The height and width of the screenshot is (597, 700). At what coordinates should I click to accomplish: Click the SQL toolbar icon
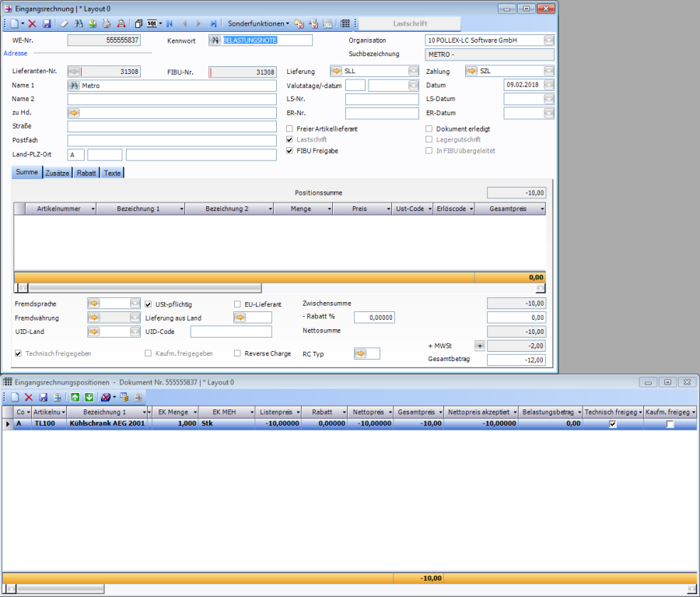[x=152, y=23]
